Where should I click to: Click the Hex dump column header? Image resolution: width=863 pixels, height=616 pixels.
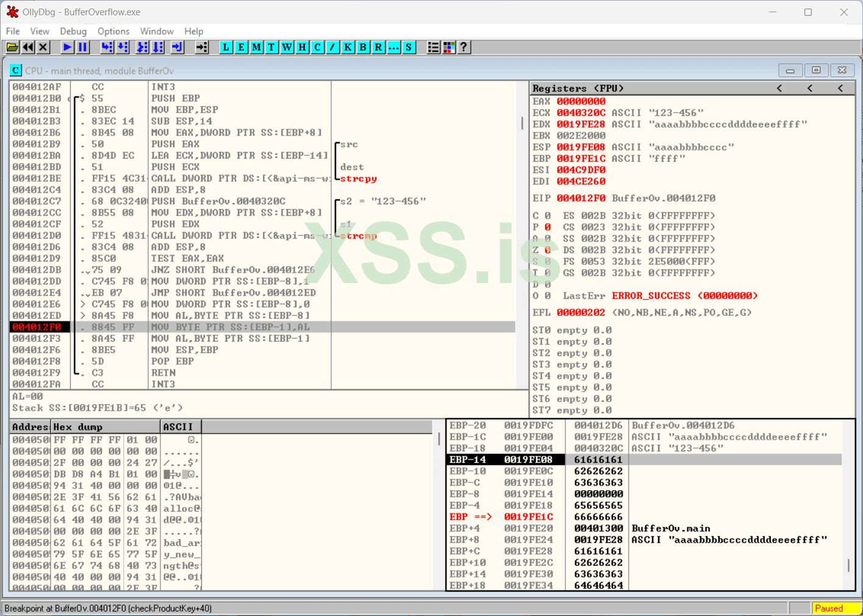coord(106,427)
